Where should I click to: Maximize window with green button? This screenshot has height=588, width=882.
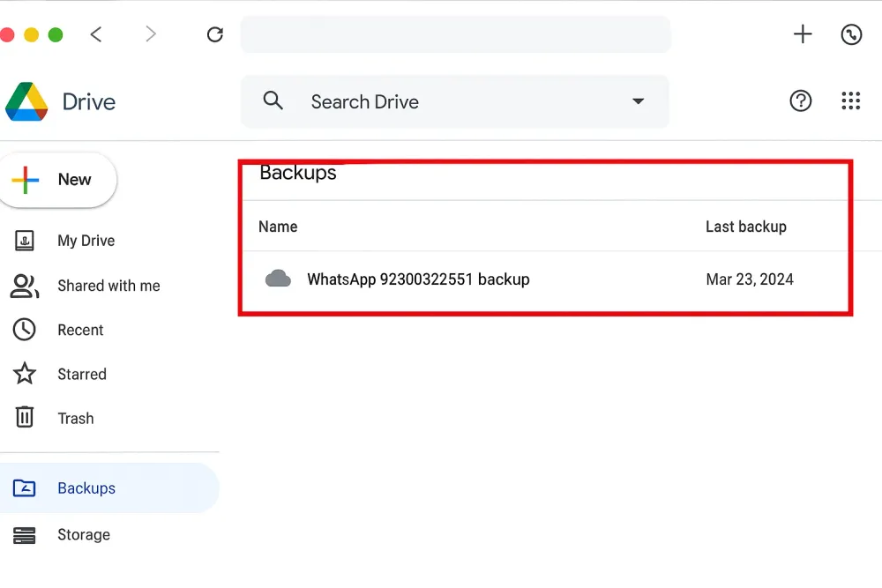coord(56,35)
